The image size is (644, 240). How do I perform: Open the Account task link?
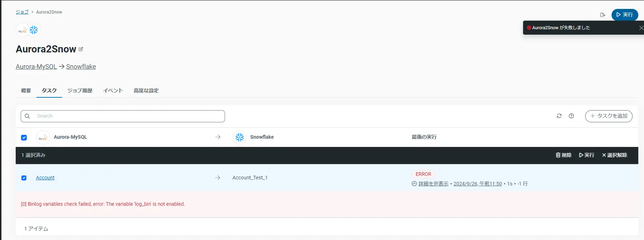45,178
